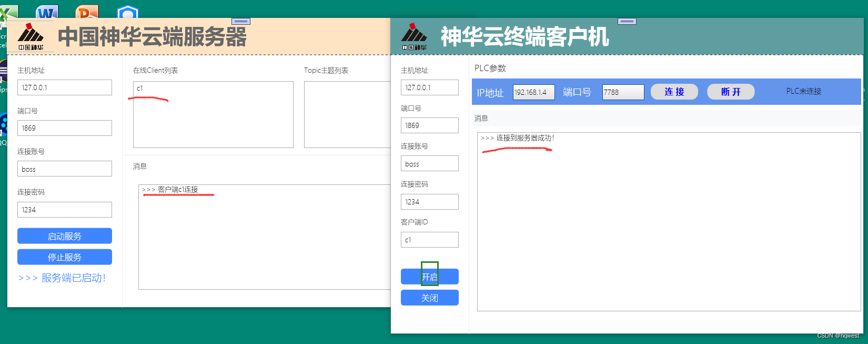This screenshot has width=868, height=344.
Task: Click client message 连接到服务器成功!
Action: point(518,138)
